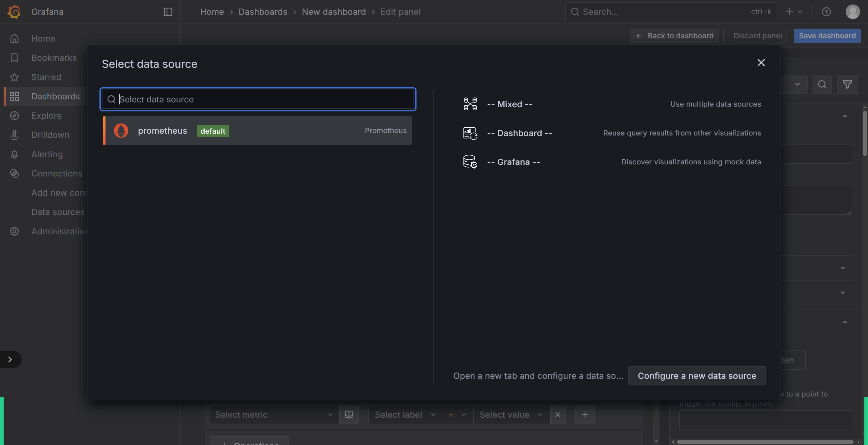Image resolution: width=868 pixels, height=445 pixels.
Task: Expand the collapsed side drawer arrow
Action: pos(10,359)
